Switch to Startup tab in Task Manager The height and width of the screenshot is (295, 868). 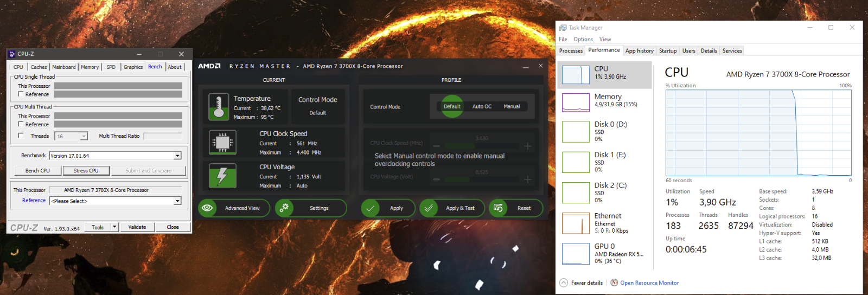tap(668, 51)
